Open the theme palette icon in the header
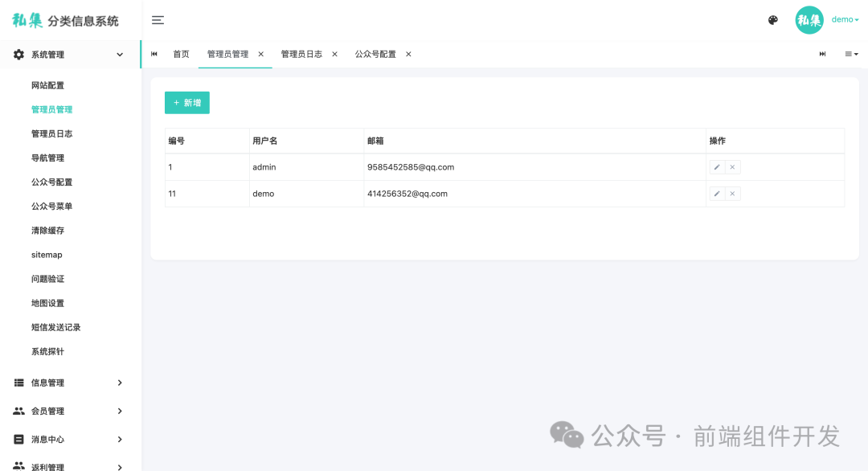This screenshot has width=868, height=471. (x=772, y=20)
